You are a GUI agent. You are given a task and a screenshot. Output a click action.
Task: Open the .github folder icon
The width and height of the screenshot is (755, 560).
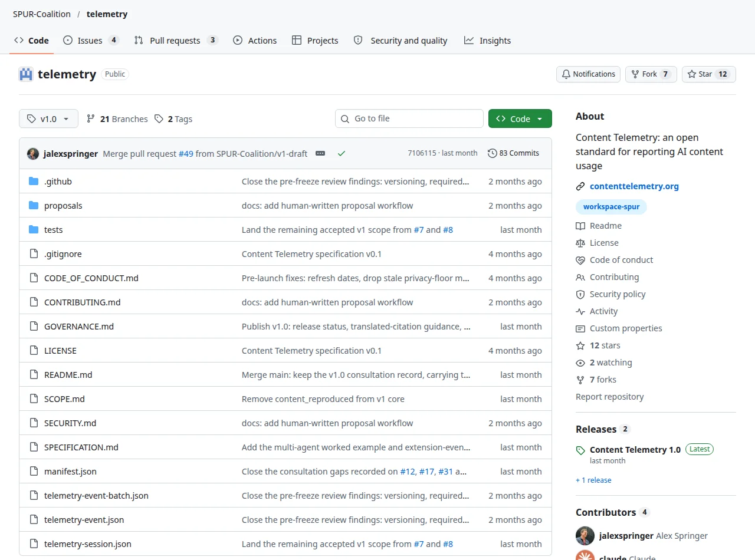coord(34,182)
